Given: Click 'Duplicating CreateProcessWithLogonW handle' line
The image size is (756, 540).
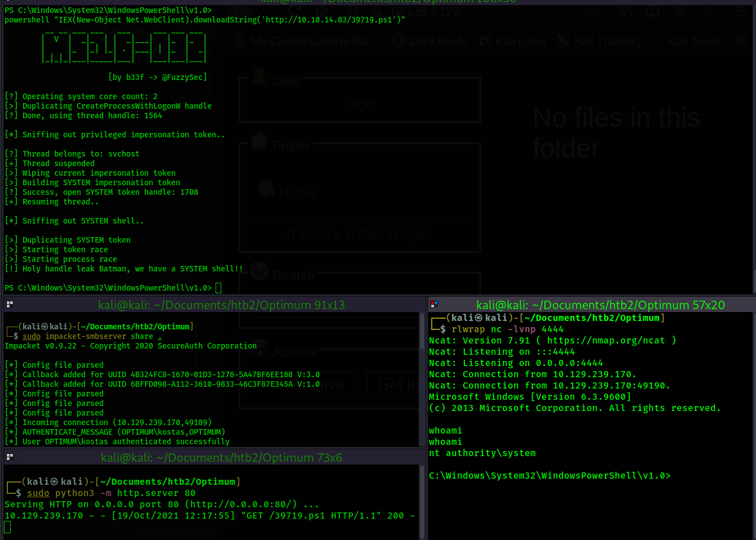Looking at the screenshot, I should [108, 106].
